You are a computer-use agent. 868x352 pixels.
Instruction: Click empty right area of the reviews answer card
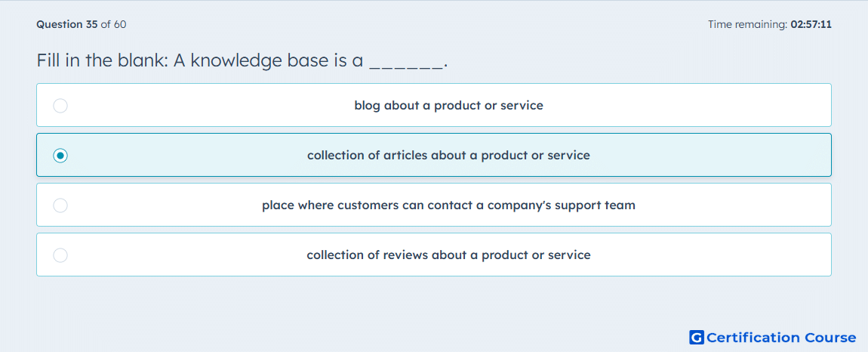click(719, 255)
